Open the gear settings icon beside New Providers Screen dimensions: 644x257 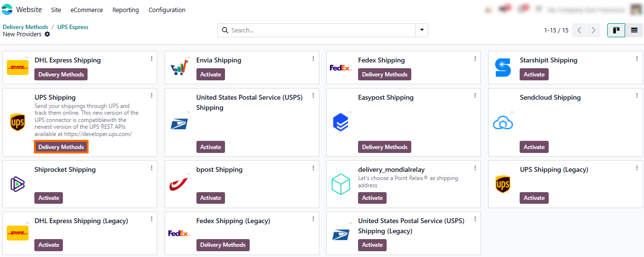[47, 34]
